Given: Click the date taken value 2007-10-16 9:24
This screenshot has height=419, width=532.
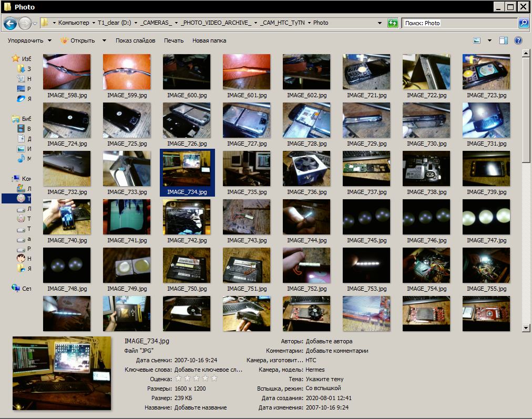Looking at the screenshot, I should coord(196,360).
